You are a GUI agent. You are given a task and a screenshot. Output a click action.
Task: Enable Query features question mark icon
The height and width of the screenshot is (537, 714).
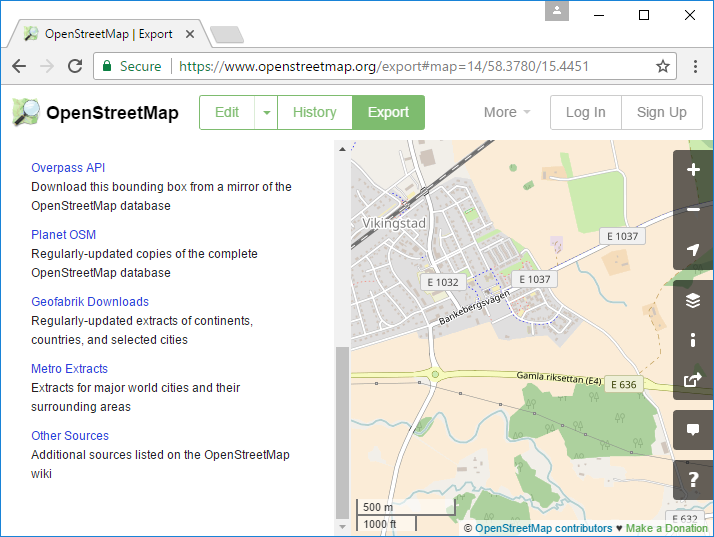pos(693,480)
